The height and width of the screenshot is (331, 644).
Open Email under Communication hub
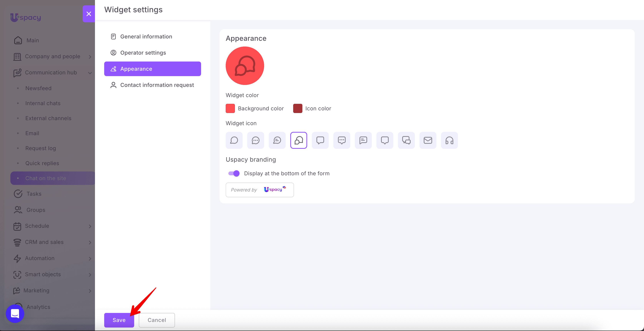(x=32, y=133)
